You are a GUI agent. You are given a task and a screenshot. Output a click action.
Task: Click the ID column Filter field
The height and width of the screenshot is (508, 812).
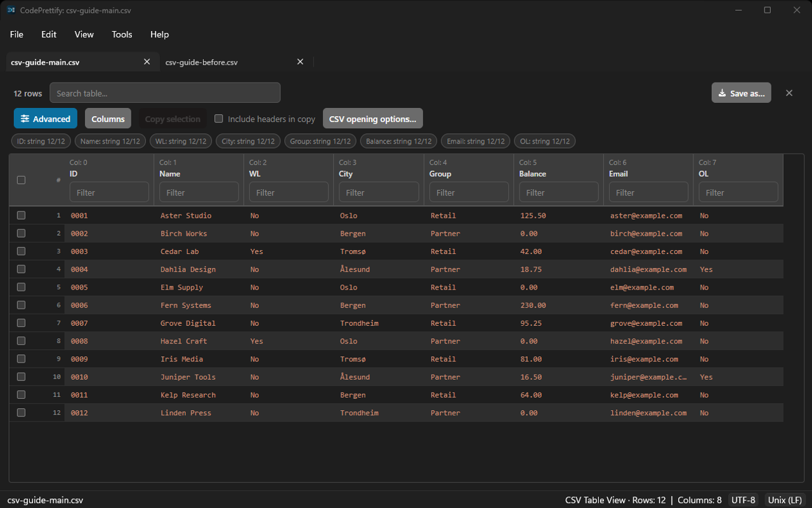tap(109, 192)
